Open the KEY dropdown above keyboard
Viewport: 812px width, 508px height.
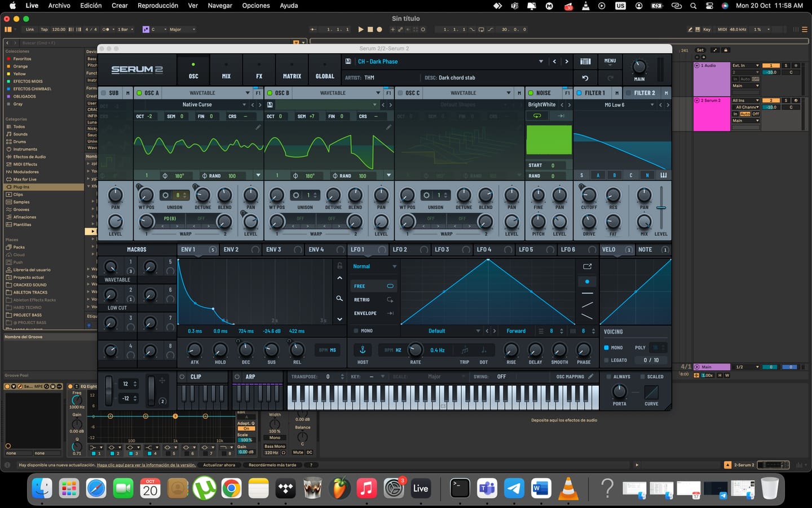pyautogui.click(x=382, y=376)
